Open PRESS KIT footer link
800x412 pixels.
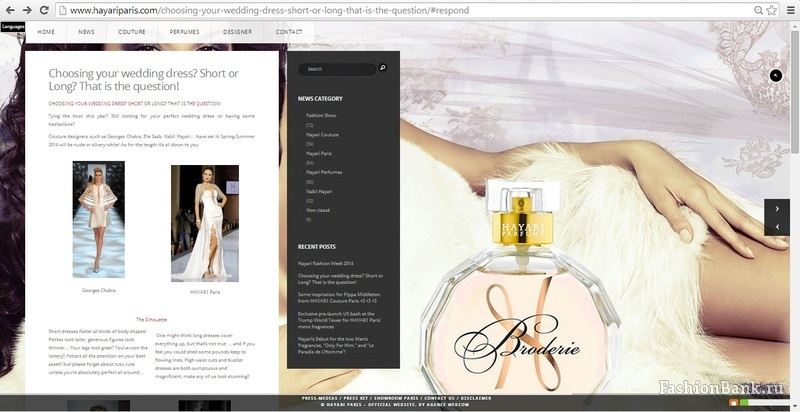tap(356, 398)
